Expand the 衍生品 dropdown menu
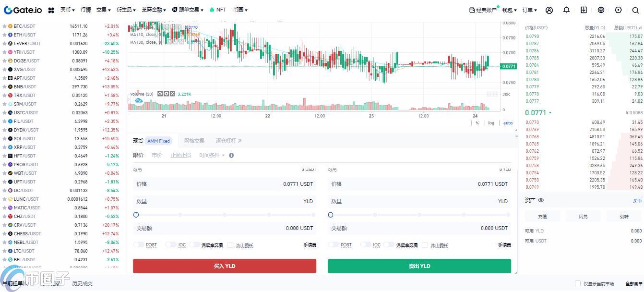Viewport: 644px width, 292px height. pos(126,10)
